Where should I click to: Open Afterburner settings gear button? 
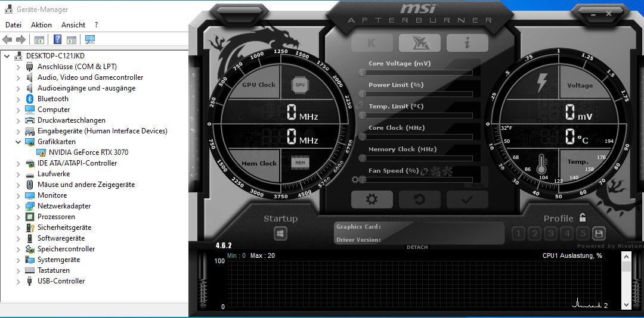[x=371, y=199]
